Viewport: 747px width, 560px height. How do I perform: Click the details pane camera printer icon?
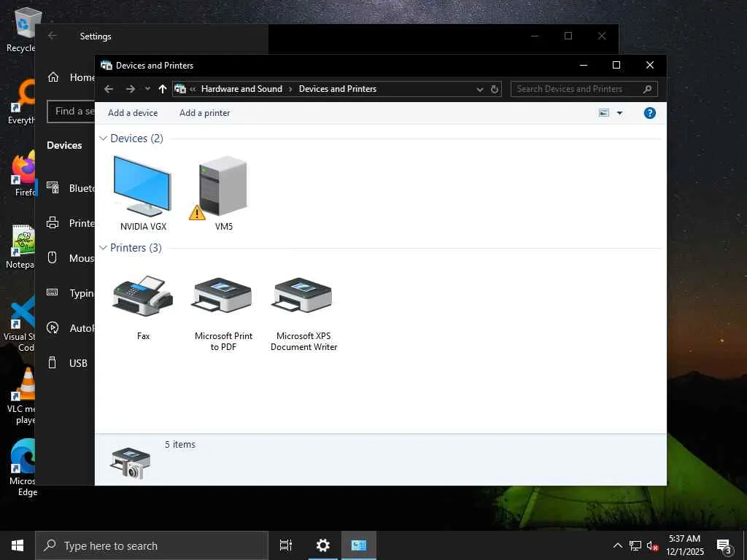tap(130, 463)
